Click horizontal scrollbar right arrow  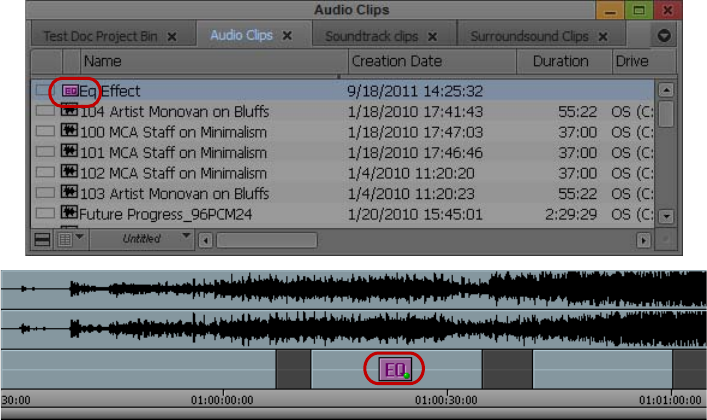643,240
